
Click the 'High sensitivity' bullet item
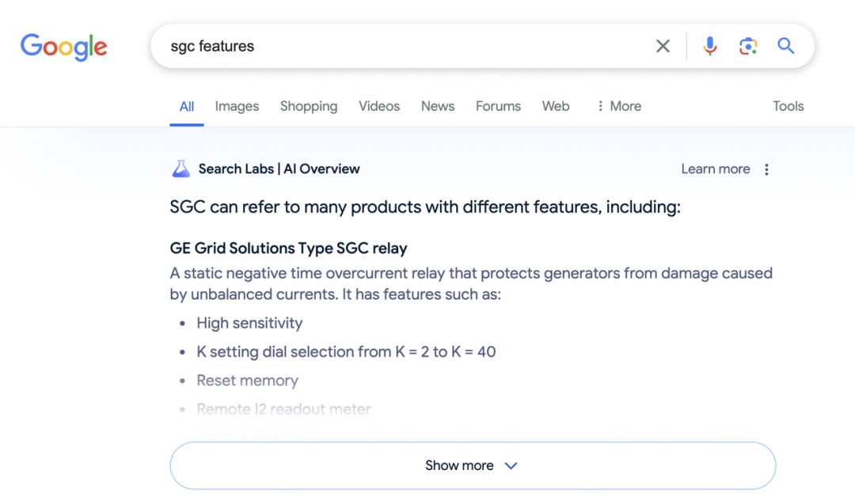click(249, 323)
